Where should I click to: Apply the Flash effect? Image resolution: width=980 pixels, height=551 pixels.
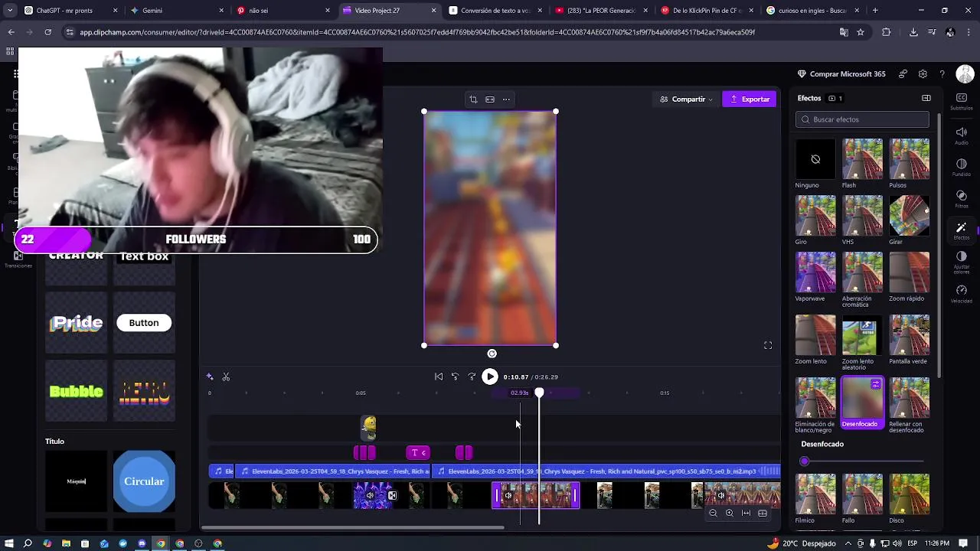coord(863,159)
